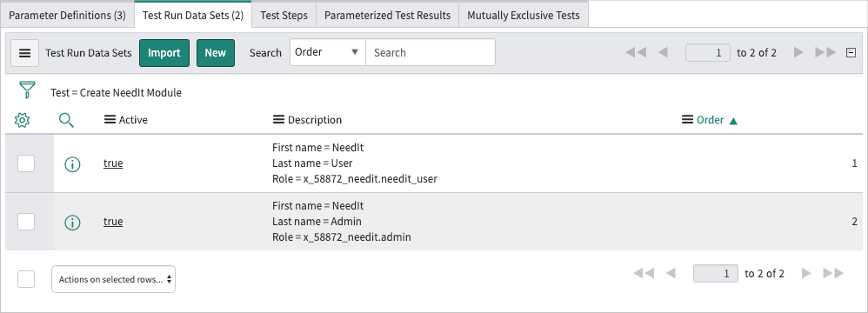
Task: Preview record info icon for Order 1 row
Action: [72, 163]
